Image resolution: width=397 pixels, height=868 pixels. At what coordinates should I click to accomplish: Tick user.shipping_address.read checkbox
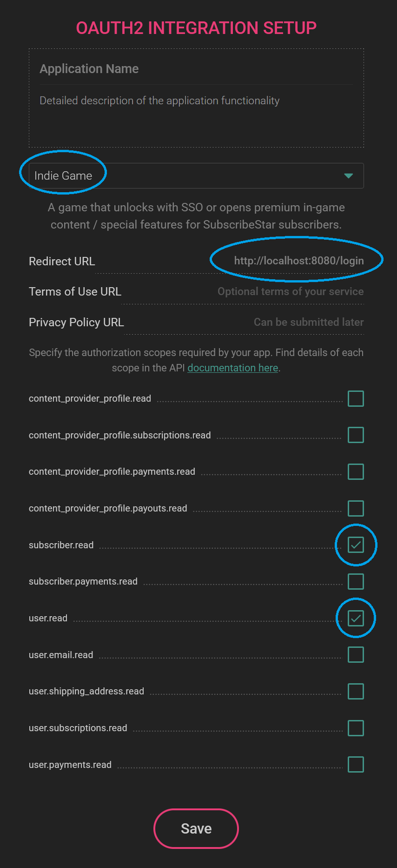coord(356,691)
